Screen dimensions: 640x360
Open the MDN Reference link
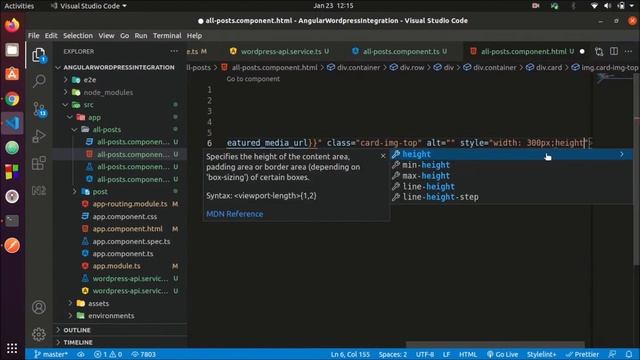click(x=234, y=214)
